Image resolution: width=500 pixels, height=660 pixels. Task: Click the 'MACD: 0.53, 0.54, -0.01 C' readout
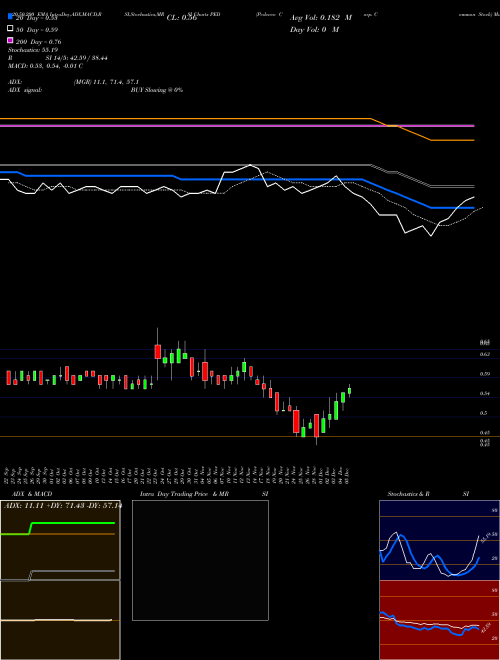click(45, 66)
